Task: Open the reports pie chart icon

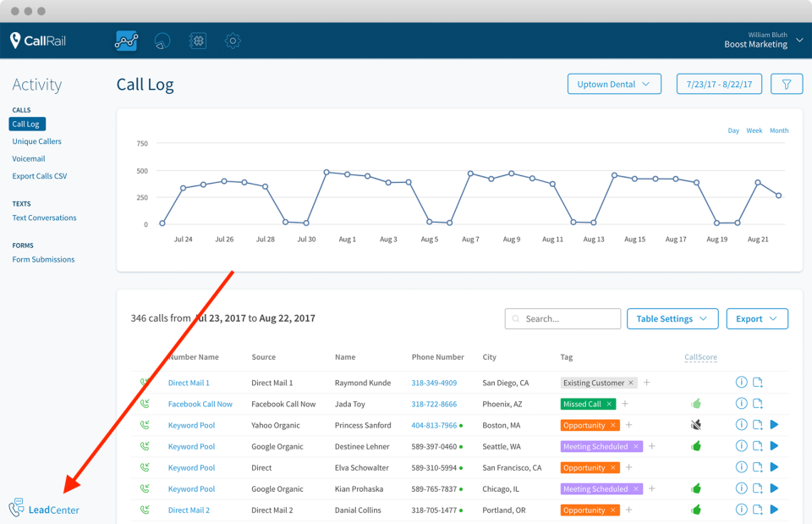Action: tap(162, 41)
